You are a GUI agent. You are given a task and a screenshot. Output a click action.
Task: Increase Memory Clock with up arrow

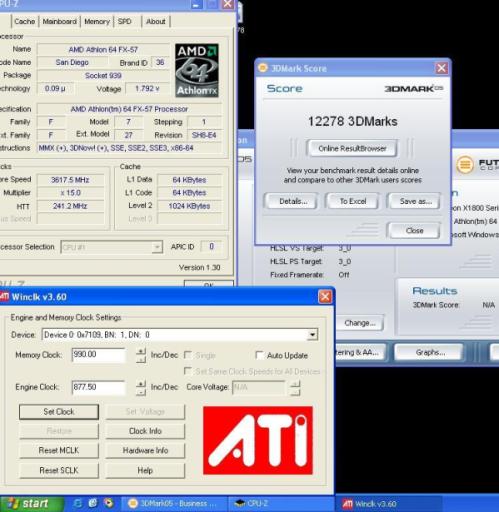tap(141, 351)
